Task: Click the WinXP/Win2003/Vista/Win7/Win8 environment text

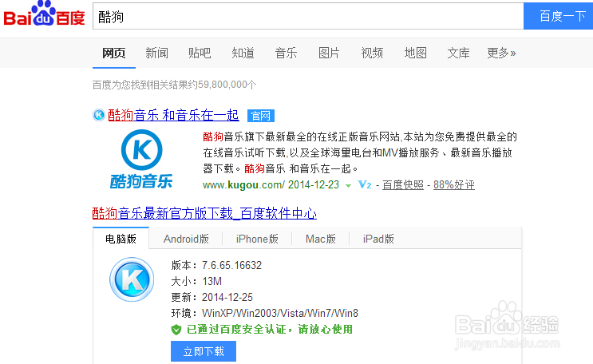Action: [x=280, y=313]
